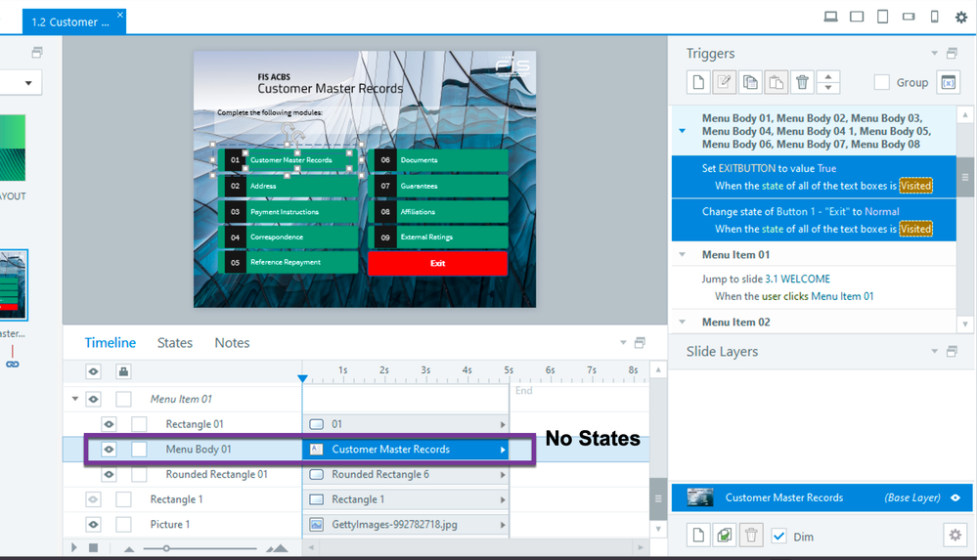This screenshot has width=977, height=560.
Task: Switch to phone landscape preview
Action: 909,17
